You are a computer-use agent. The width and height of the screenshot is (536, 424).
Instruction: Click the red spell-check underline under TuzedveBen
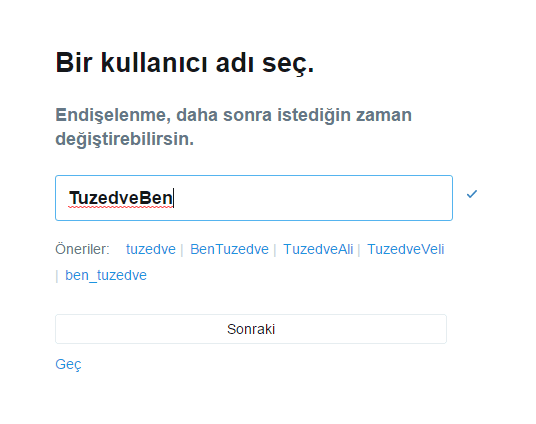[121, 207]
